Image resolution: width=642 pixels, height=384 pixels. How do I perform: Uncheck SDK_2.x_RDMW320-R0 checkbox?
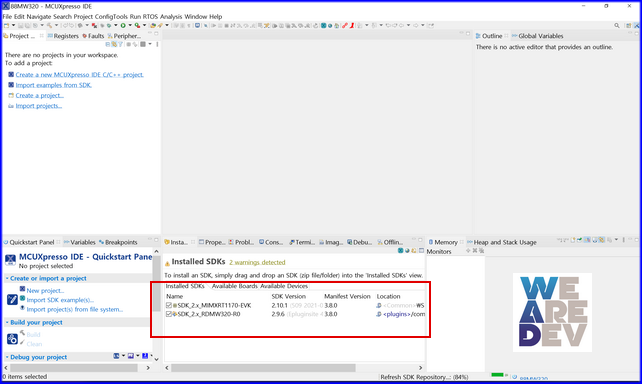(x=169, y=314)
